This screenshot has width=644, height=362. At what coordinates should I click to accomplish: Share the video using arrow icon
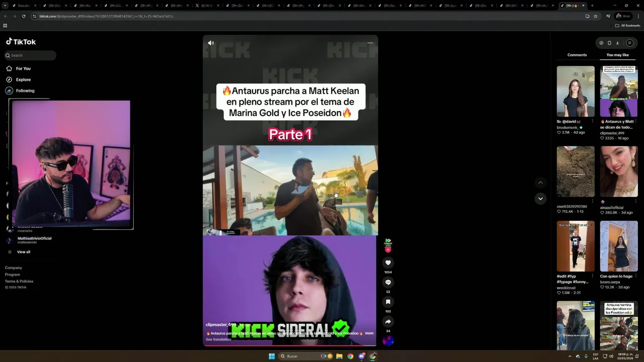point(388,321)
